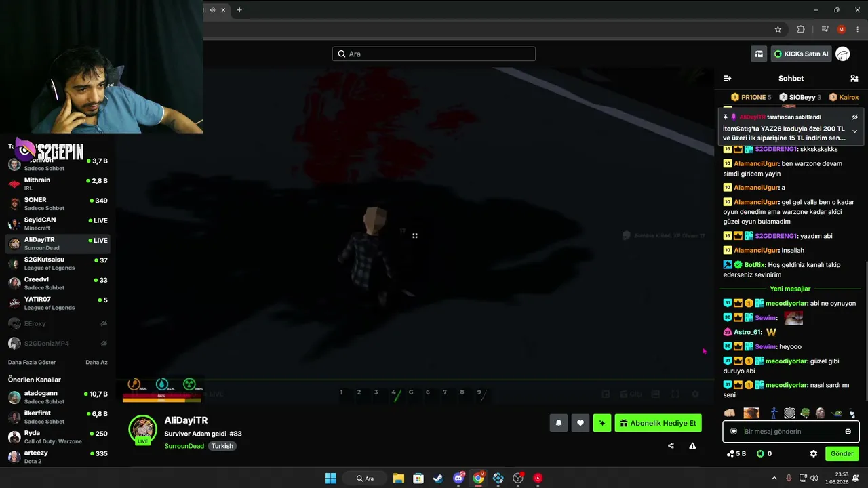Open Windows Start menu
The image size is (868, 488).
tap(330, 478)
